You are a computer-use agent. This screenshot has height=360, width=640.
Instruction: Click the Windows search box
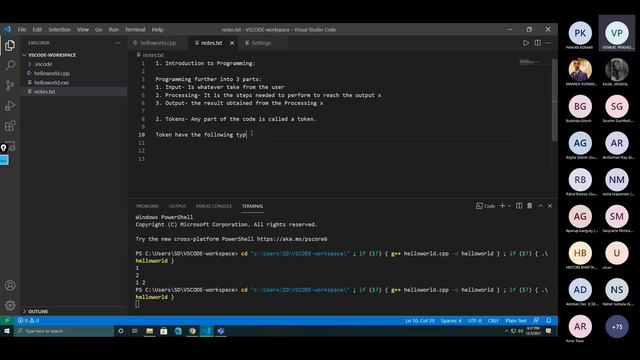[64, 331]
